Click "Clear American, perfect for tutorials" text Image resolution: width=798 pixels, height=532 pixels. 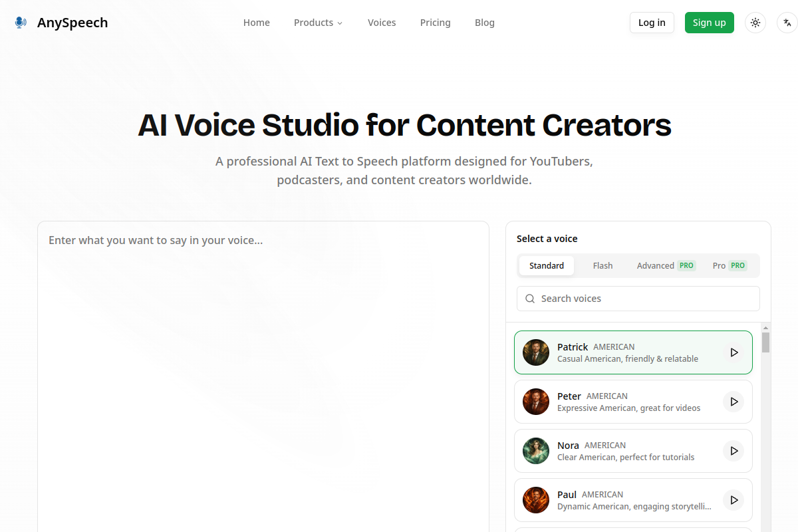coord(626,458)
